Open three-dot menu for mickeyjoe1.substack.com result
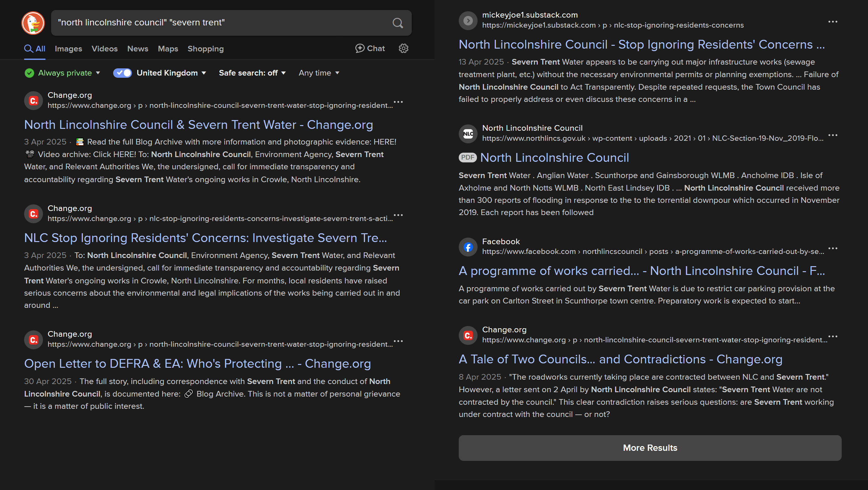Screen dimensions: 868x490 tap(832, 22)
